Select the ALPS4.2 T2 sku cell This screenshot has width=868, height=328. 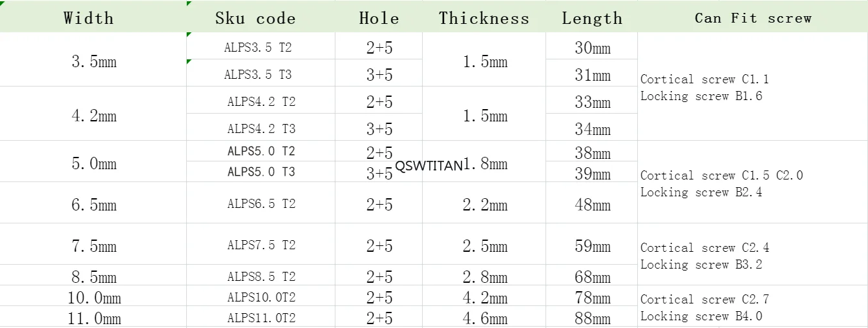260,101
